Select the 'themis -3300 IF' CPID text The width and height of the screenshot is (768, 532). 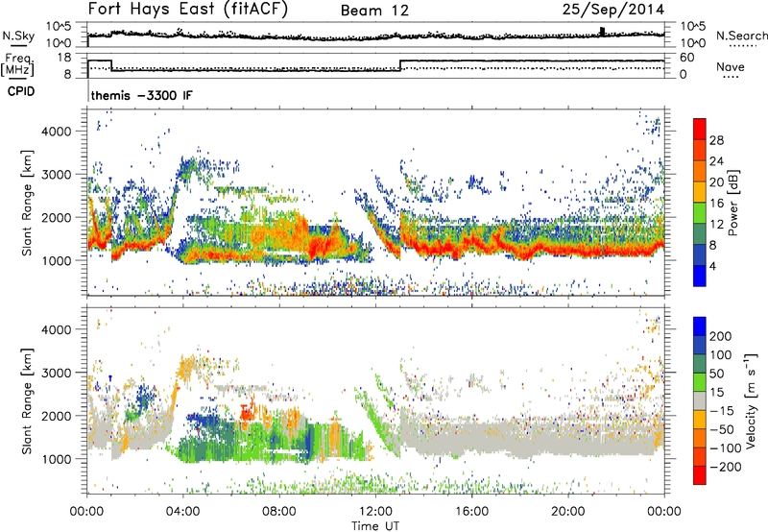[x=141, y=95]
